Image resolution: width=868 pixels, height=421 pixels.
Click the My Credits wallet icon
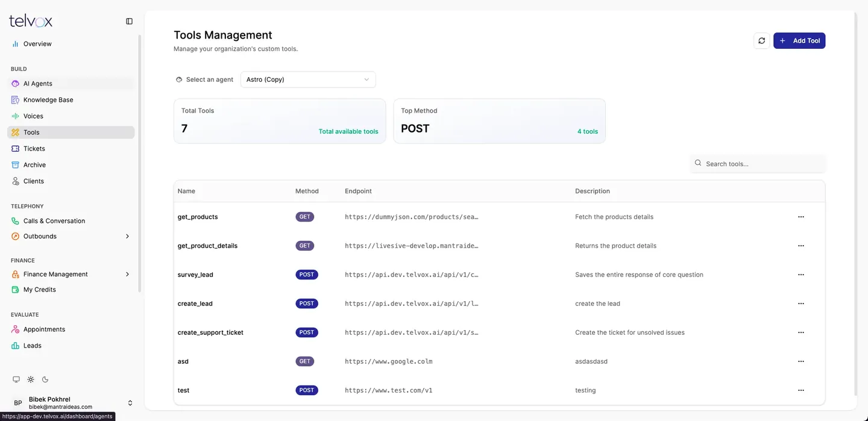point(16,290)
